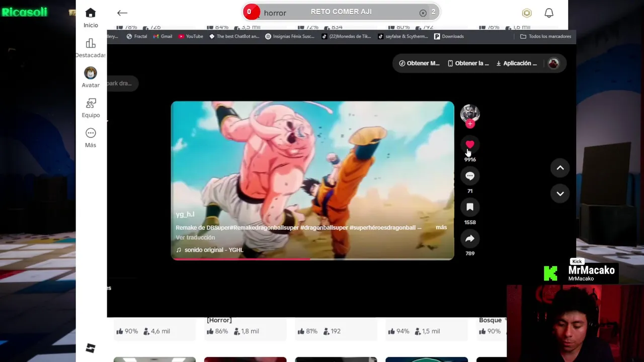Expand video description with más

(x=441, y=227)
